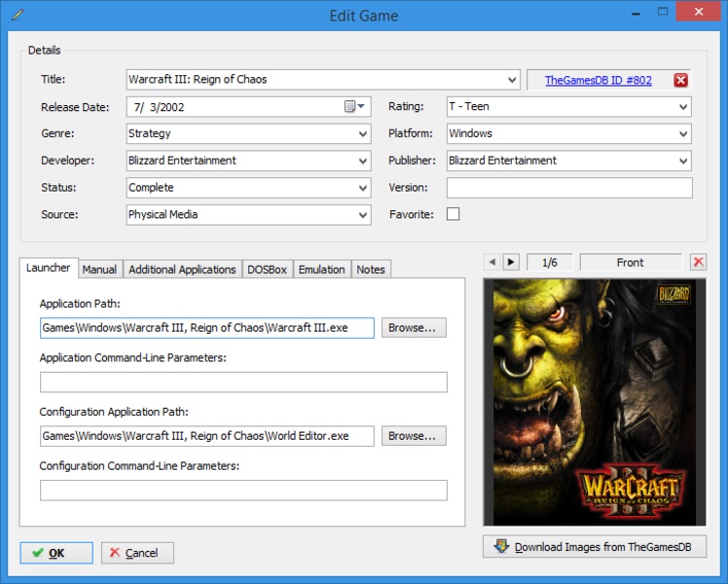Open the Release Date calendar picker
728x584 pixels.
(355, 106)
